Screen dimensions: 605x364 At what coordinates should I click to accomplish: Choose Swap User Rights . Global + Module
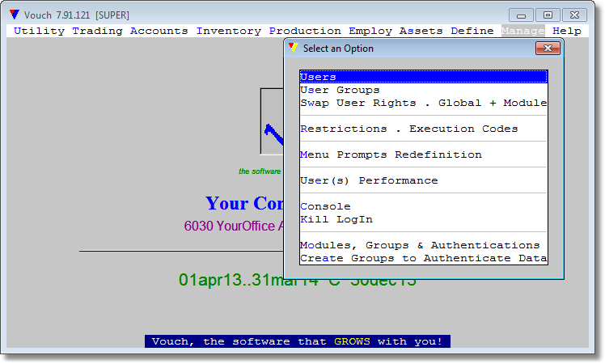(x=423, y=103)
